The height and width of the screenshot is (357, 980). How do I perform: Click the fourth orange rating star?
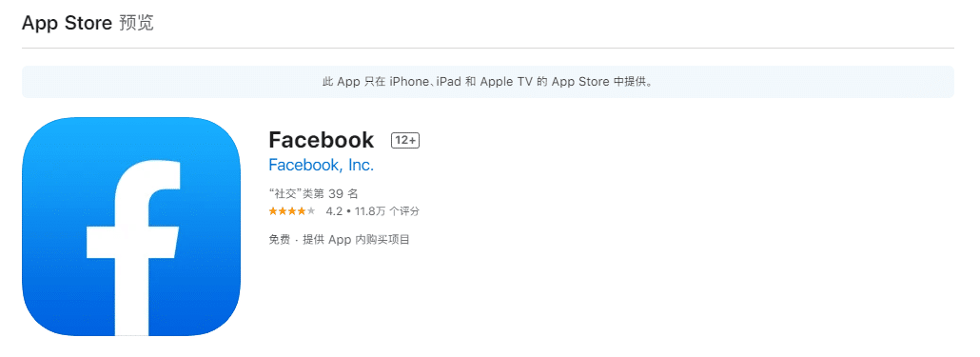click(x=302, y=211)
